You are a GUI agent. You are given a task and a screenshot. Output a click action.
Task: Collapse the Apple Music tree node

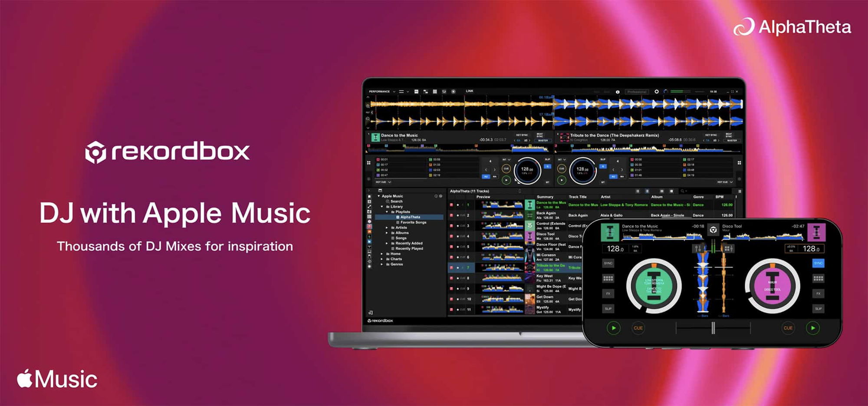click(x=378, y=196)
